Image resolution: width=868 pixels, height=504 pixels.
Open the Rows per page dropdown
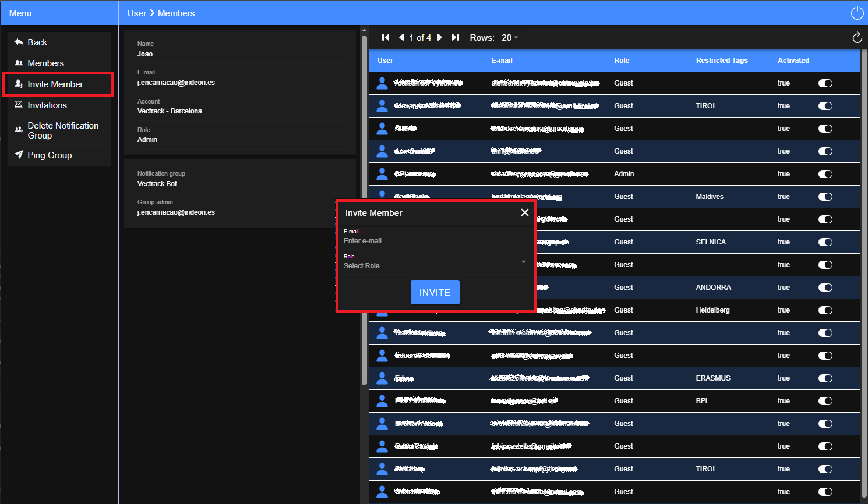(510, 37)
